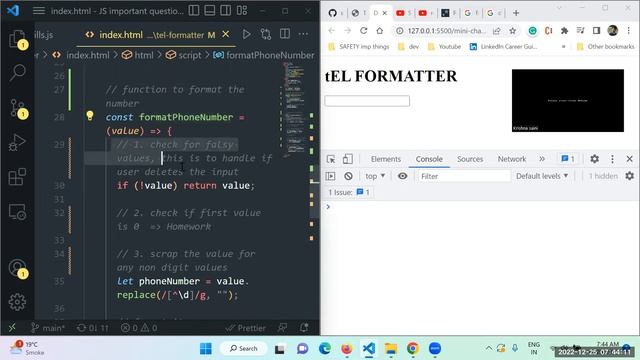This screenshot has height=360, width=640.
Task: Toggle the primary sidebar layout icon
Action: [x=194, y=11]
